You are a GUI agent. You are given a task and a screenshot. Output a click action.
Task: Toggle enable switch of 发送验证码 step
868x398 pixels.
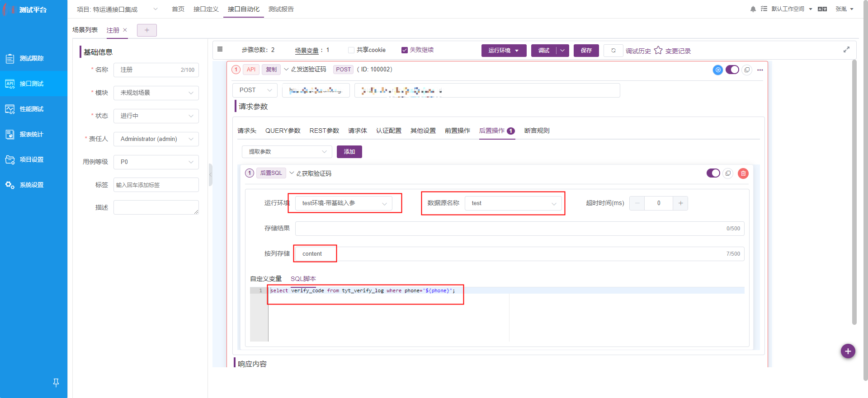(x=732, y=70)
